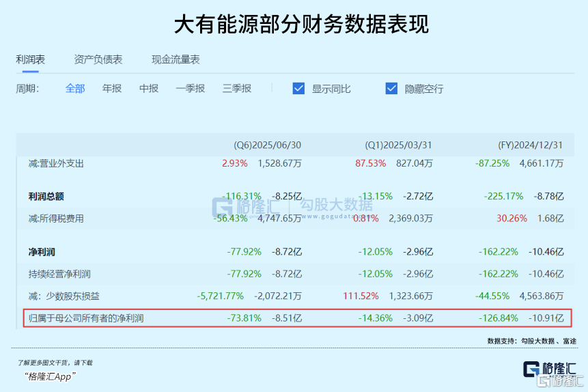The width and height of the screenshot is (588, 392).
Task: Filter by 一季报 period
Action: pyautogui.click(x=190, y=89)
